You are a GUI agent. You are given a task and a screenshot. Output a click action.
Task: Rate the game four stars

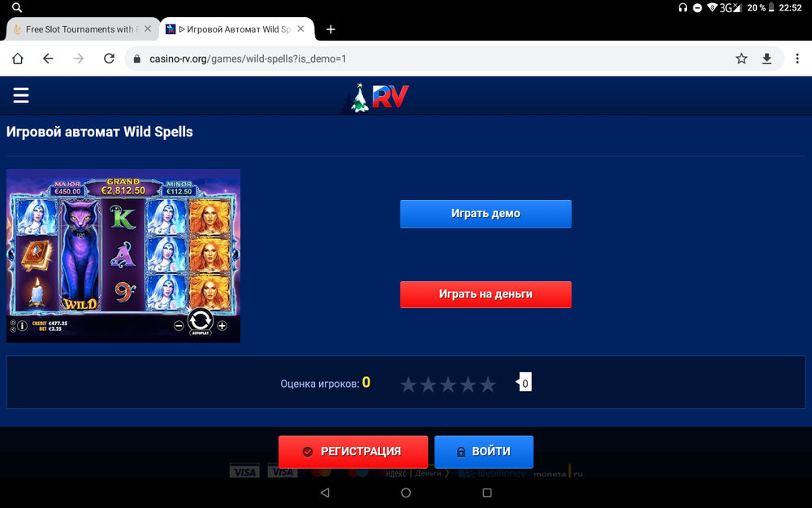tap(469, 384)
